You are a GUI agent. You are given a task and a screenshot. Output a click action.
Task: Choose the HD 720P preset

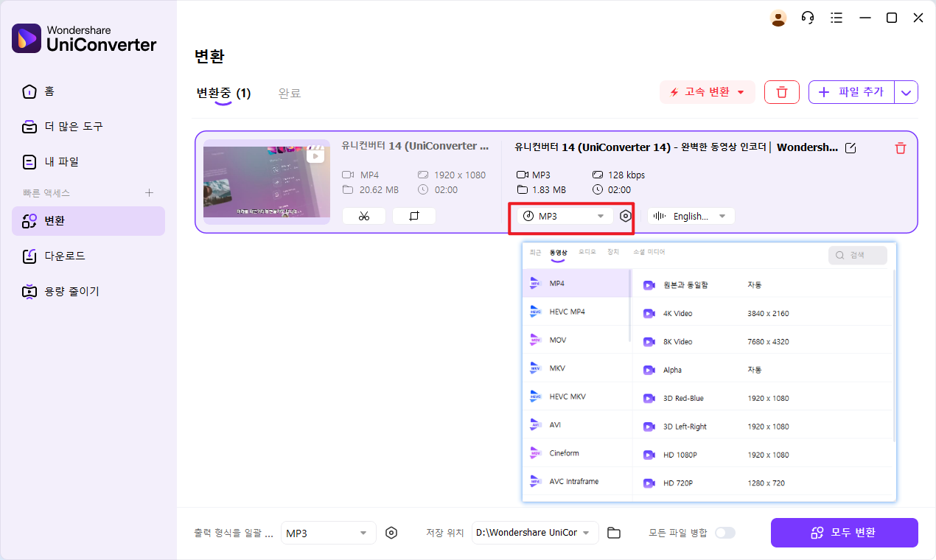pos(763,483)
